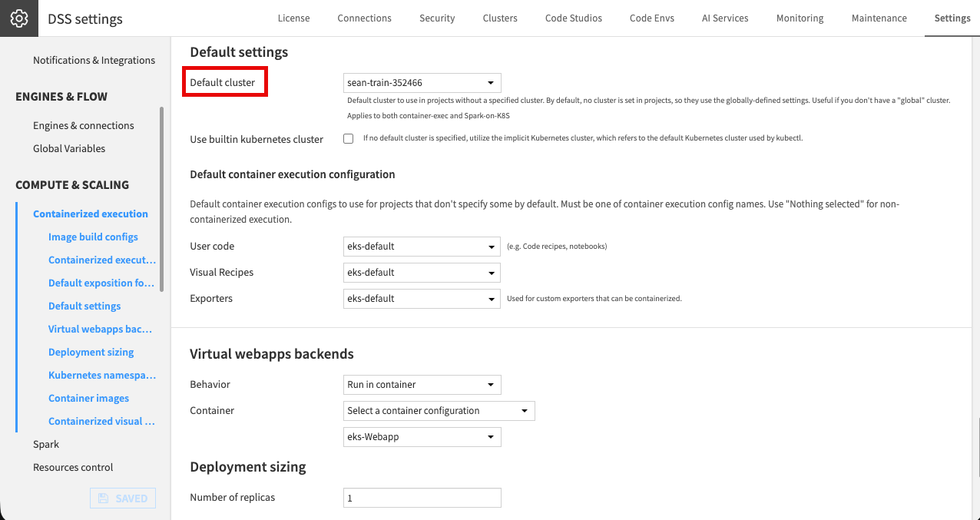Viewport: 980px width, 520px height.
Task: Jump to Deployment sizing sidebar item
Action: pyautogui.click(x=91, y=352)
